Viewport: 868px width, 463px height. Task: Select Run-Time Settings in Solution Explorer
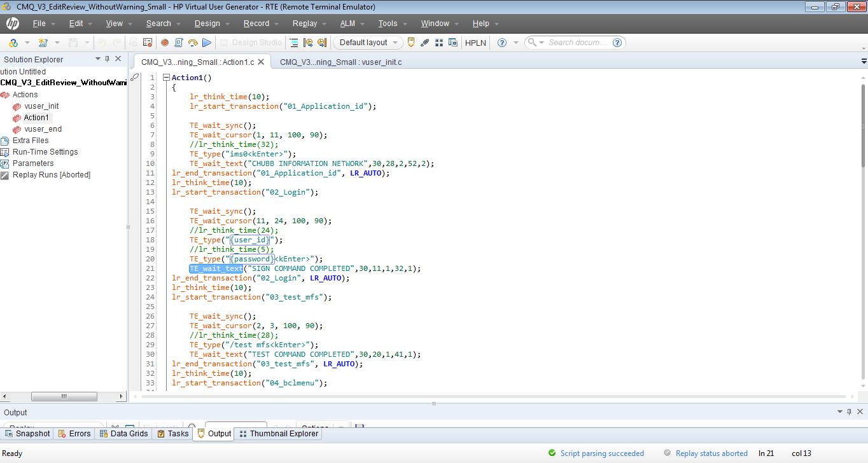click(45, 152)
